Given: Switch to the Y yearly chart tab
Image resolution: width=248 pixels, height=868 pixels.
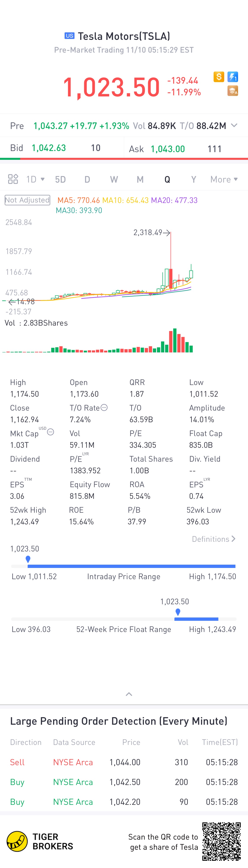Looking at the screenshot, I should pyautogui.click(x=194, y=179).
